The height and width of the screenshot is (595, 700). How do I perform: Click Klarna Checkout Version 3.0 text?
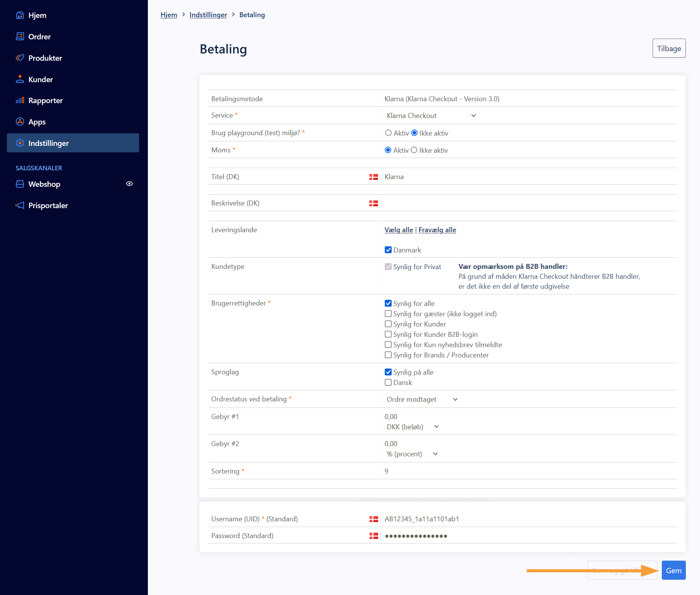(442, 99)
